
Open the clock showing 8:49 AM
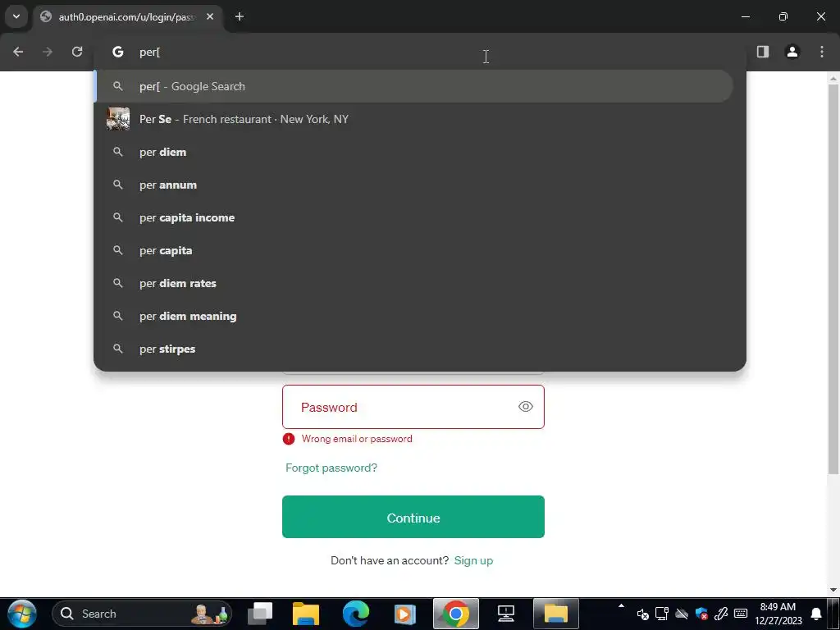pyautogui.click(x=778, y=614)
